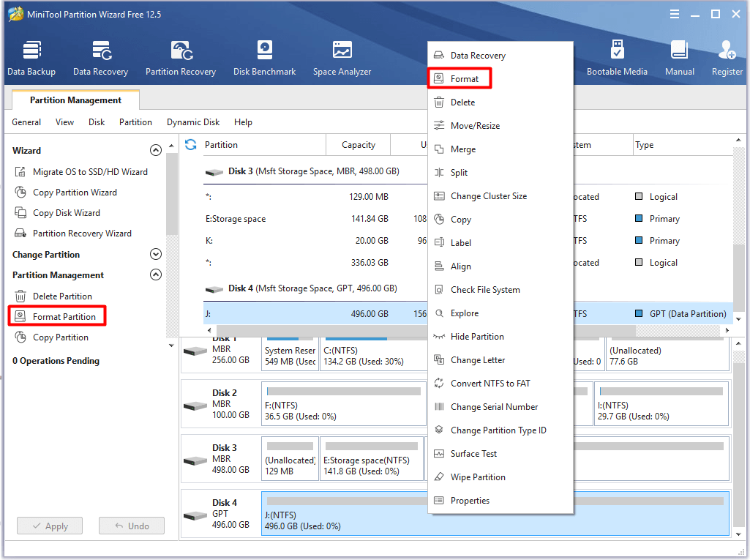750x560 pixels.
Task: Start the Copy Disk Wizard
Action: tap(57, 213)
